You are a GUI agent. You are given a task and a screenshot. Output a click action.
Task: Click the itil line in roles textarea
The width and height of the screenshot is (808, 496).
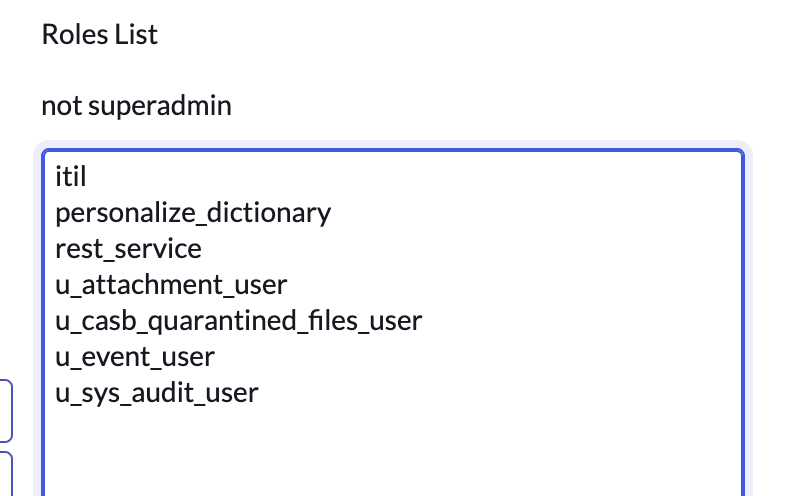(72, 177)
